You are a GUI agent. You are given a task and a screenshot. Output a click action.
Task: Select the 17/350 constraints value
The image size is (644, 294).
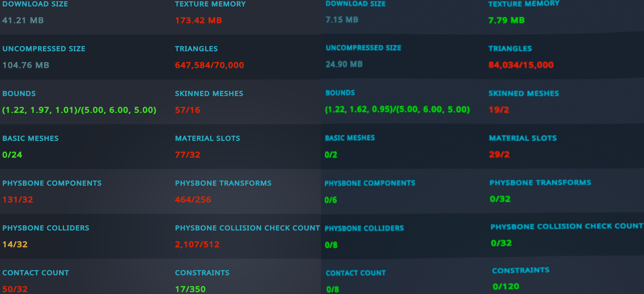pyautogui.click(x=190, y=289)
